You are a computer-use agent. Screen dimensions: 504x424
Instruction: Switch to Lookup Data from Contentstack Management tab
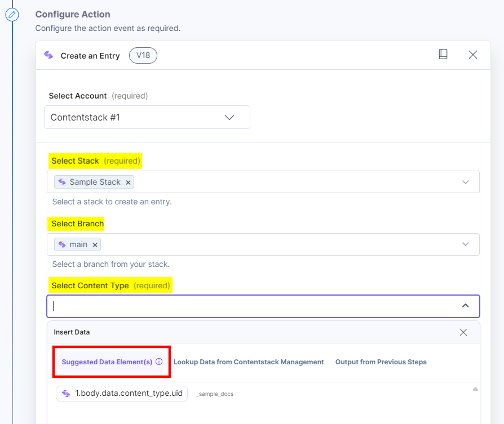[x=248, y=362]
